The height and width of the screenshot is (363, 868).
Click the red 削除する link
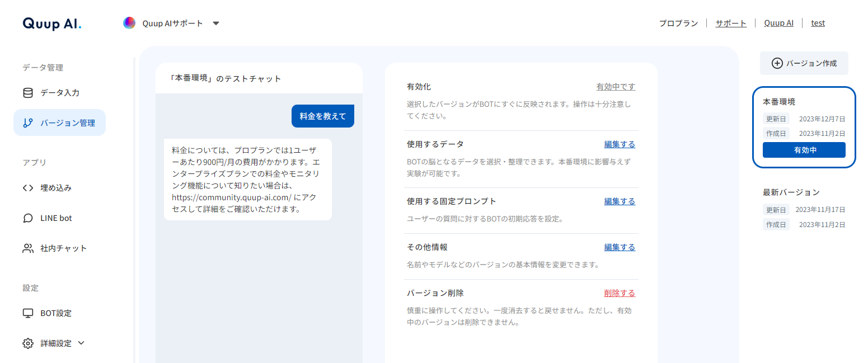tap(620, 293)
